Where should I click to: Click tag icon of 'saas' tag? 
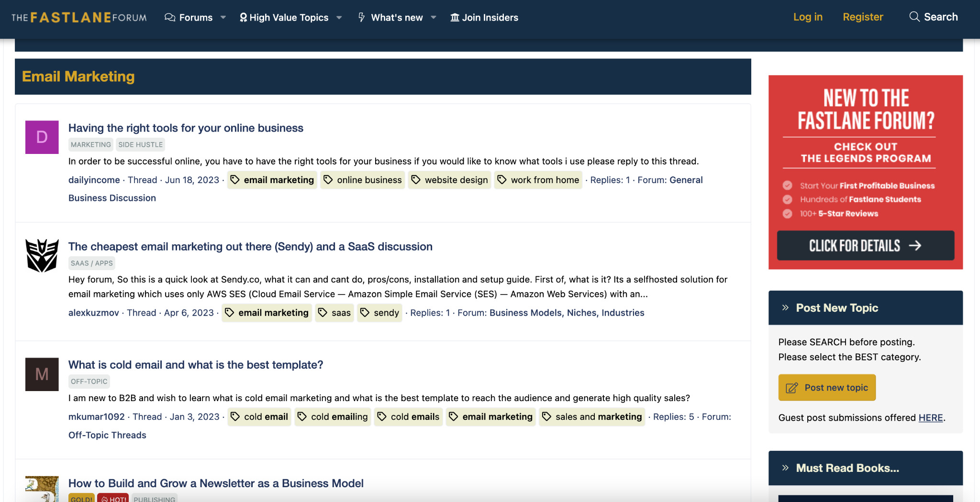[x=323, y=313]
